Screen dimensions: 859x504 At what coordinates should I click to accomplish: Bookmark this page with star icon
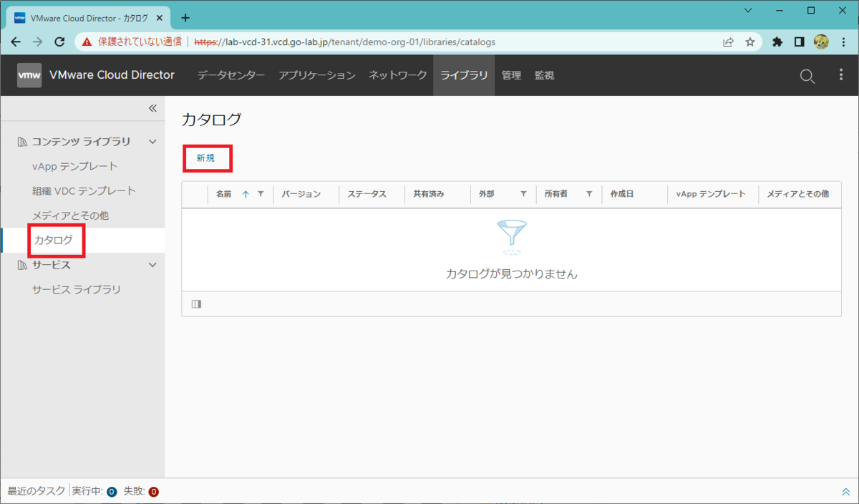[x=749, y=42]
